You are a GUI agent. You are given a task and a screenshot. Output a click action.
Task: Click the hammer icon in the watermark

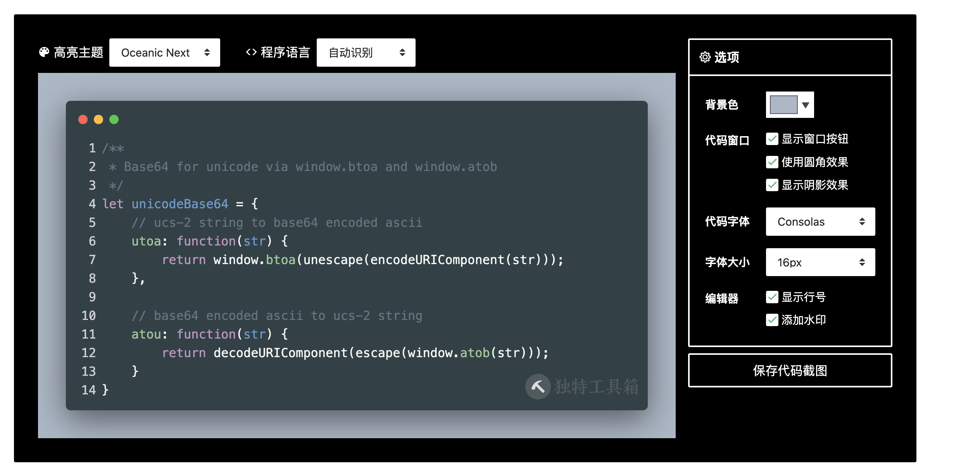tap(538, 387)
